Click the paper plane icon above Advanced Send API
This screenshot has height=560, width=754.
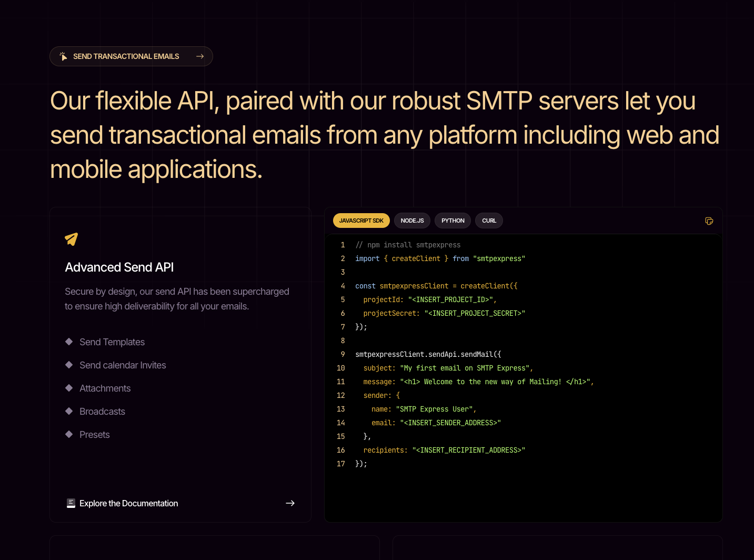(x=72, y=239)
